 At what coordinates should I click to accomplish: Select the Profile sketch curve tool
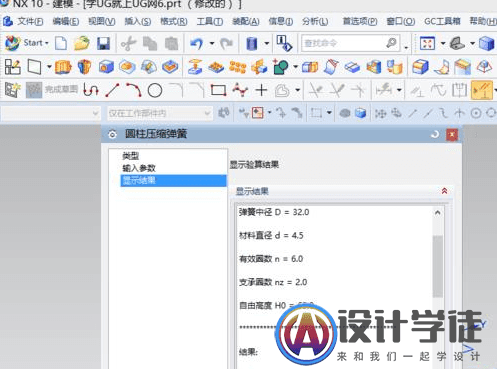click(x=91, y=90)
